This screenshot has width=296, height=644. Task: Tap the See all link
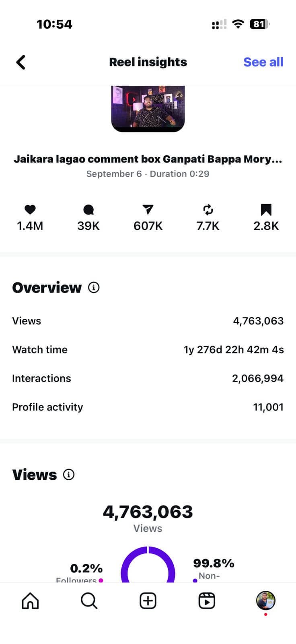click(x=263, y=62)
